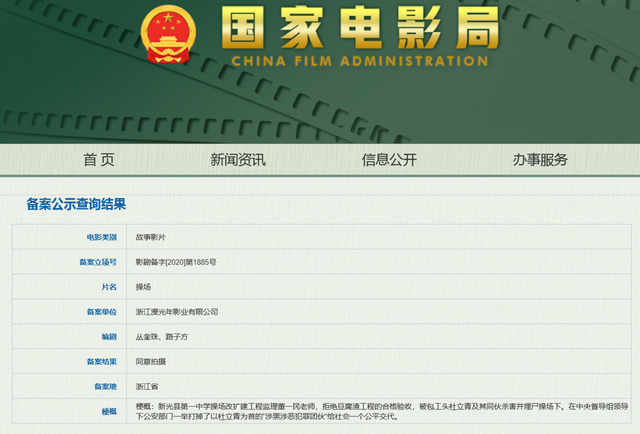
Task: Click the 同意拍摄 filing result
Action: click(x=152, y=361)
